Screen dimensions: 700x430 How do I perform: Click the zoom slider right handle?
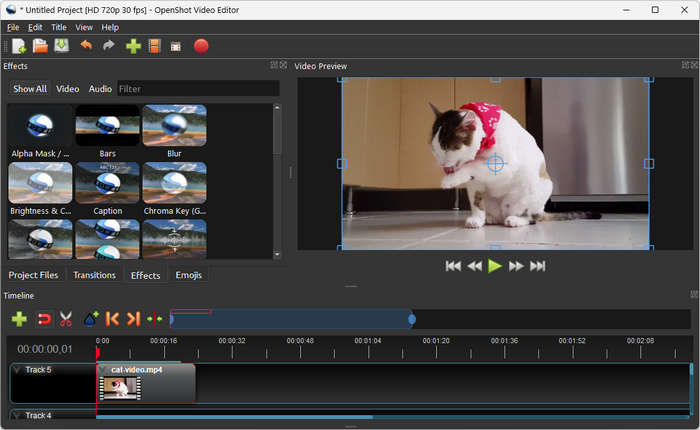412,319
